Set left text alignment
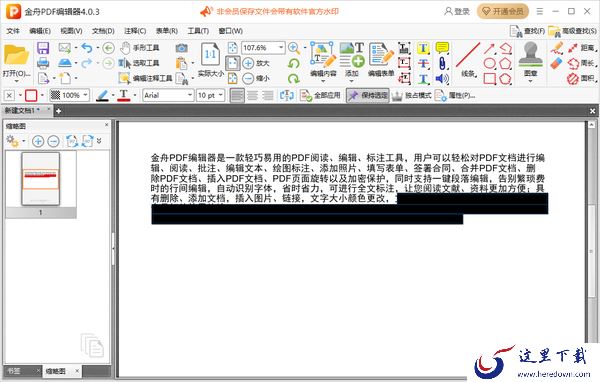 tap(237, 95)
